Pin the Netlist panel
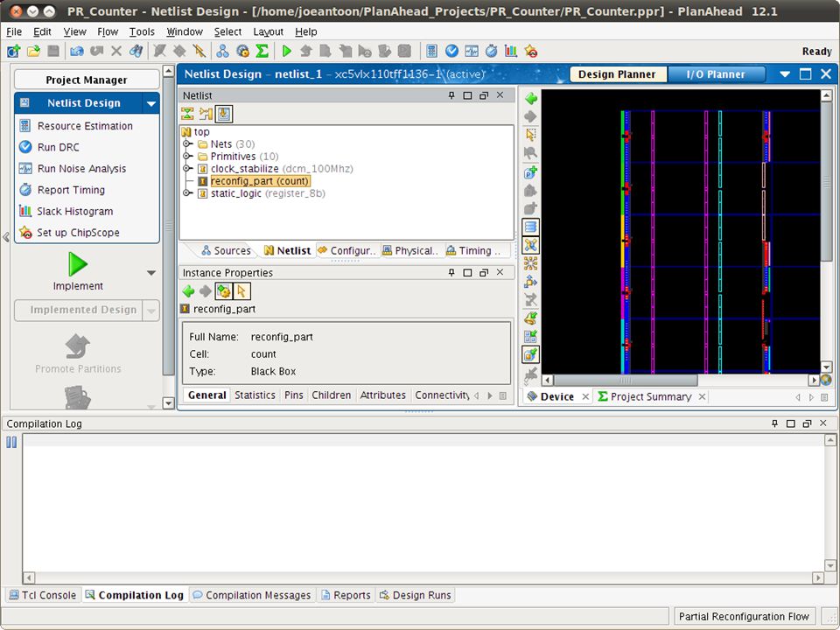The image size is (840, 630). tap(451, 95)
